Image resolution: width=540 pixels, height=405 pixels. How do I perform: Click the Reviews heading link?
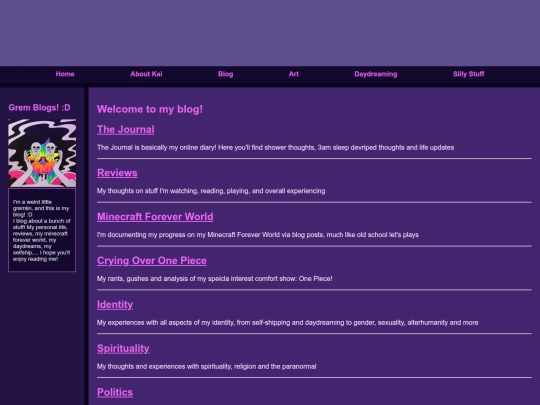click(x=117, y=173)
